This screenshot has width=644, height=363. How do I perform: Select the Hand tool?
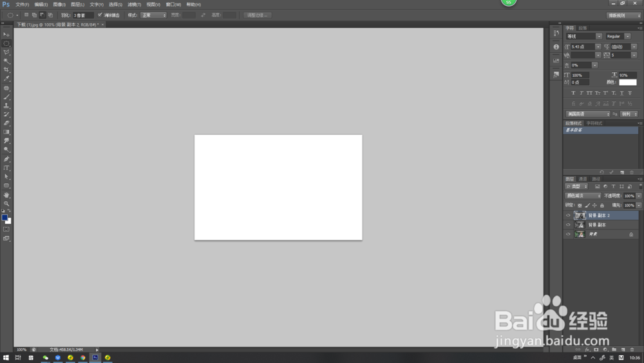tap(6, 195)
